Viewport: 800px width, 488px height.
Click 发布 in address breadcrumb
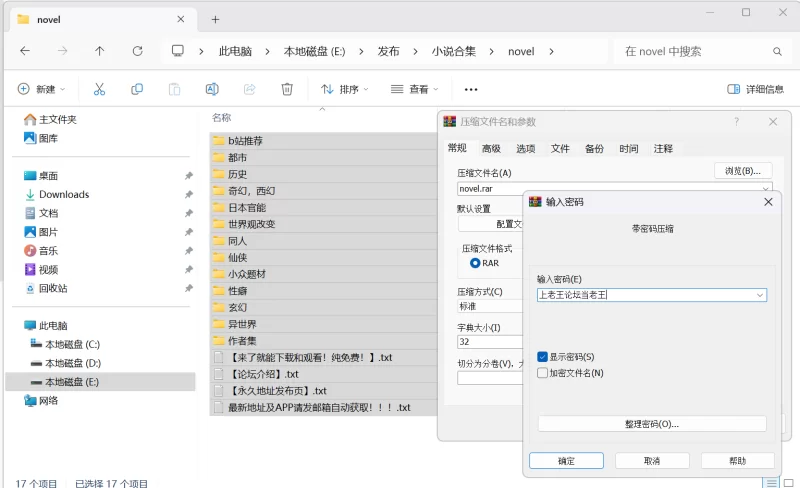(388, 52)
